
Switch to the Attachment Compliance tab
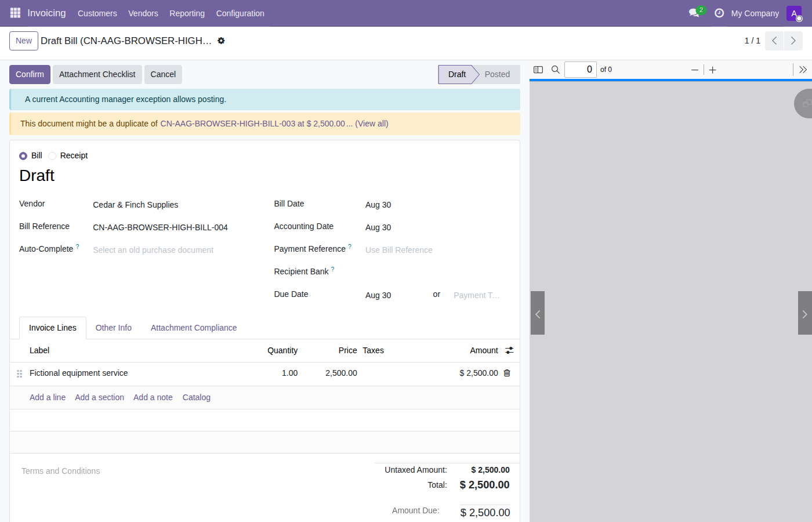194,328
